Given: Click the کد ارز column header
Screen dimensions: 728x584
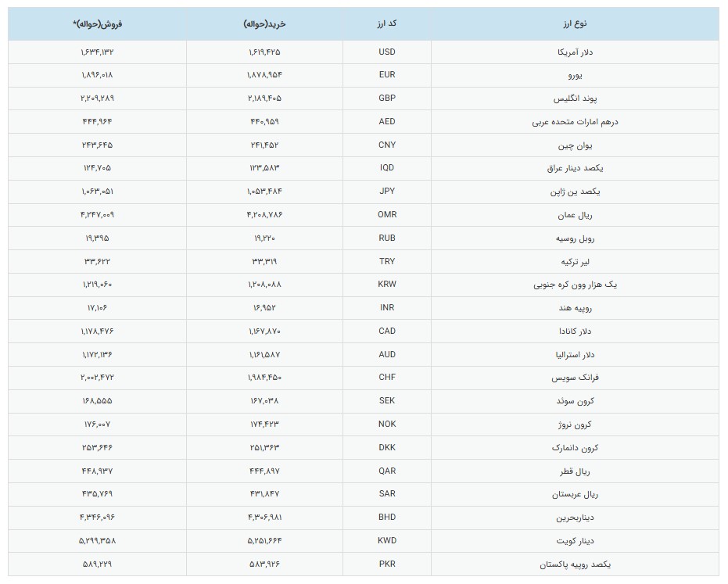Looking at the screenshot, I should point(387,23).
